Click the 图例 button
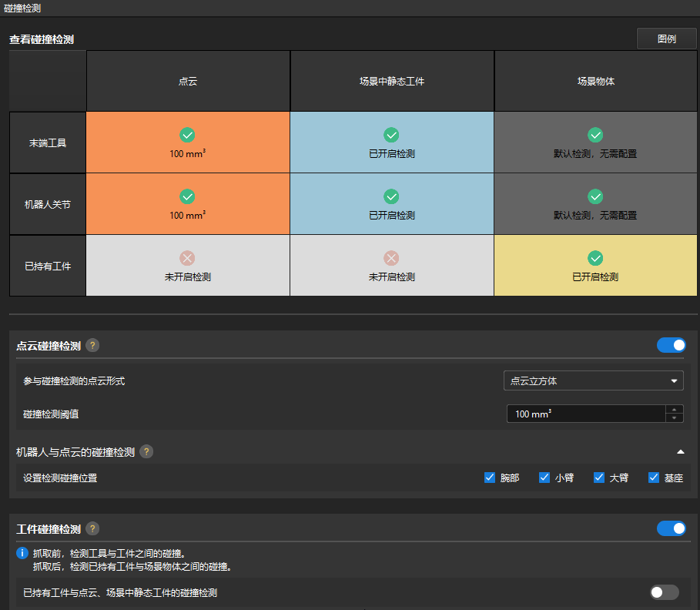This screenshot has height=610, width=700. click(x=666, y=39)
